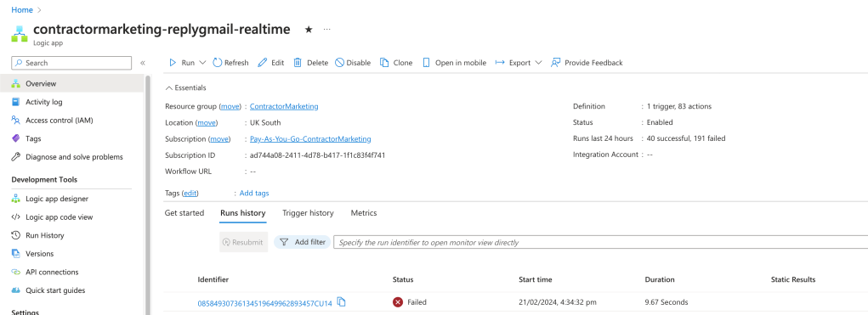The image size is (868, 315).
Task: Click the Activity log book icon
Action: click(16, 102)
